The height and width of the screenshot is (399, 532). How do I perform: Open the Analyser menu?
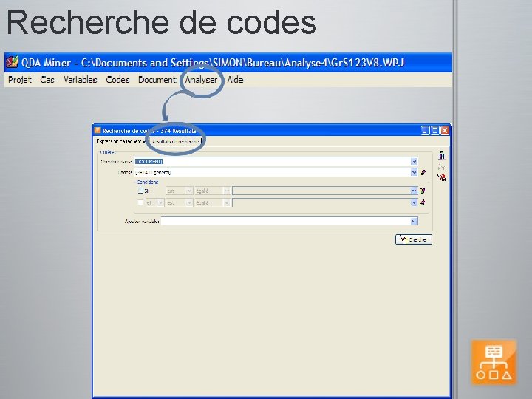[201, 80]
